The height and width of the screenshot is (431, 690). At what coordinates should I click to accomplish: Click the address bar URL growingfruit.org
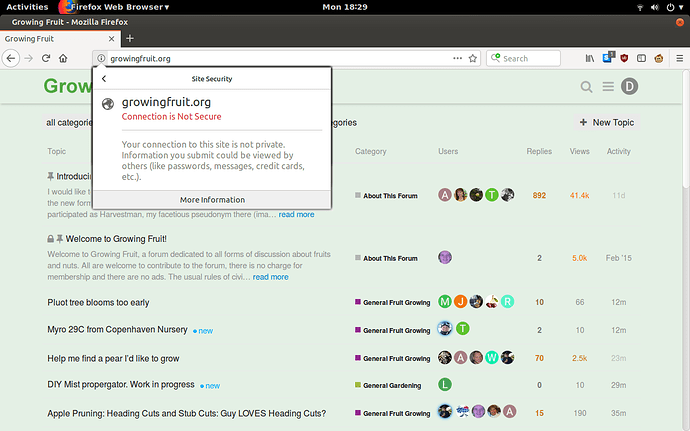click(140, 59)
